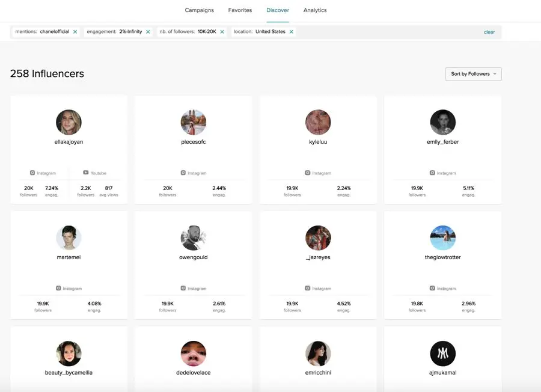Click Instagram icon on piecesofc card
The width and height of the screenshot is (541, 392).
point(183,173)
